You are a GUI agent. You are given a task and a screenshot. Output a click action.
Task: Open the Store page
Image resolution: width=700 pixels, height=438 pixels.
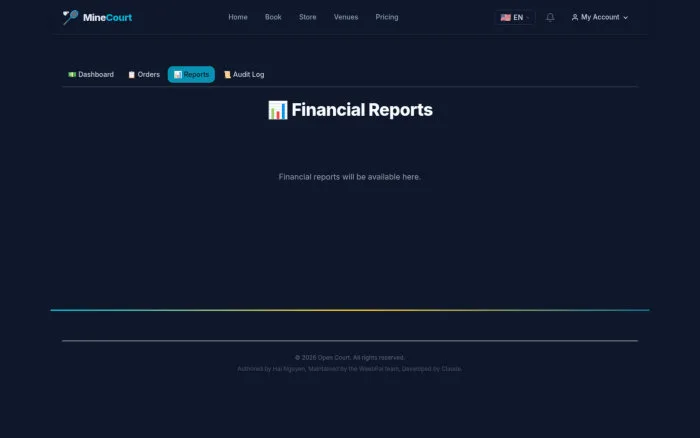(308, 17)
